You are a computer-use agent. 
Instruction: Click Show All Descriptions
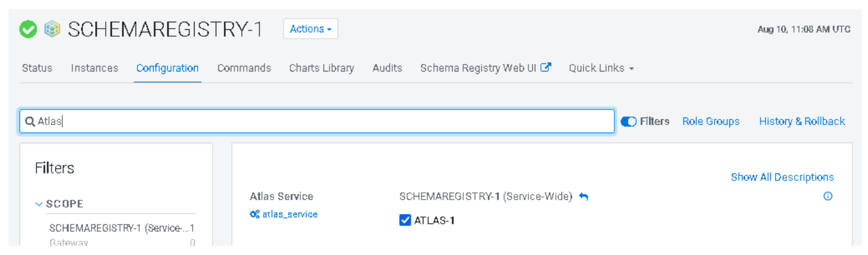pos(782,177)
